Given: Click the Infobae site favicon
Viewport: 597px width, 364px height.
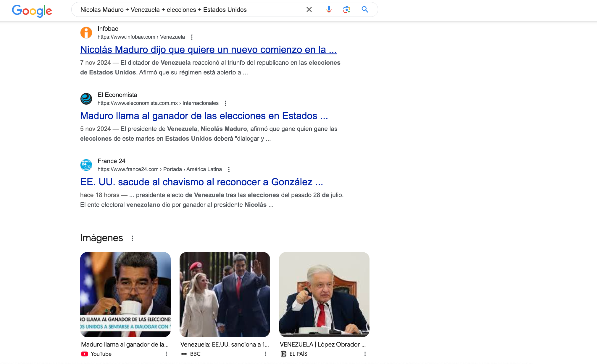Looking at the screenshot, I should 86,32.
